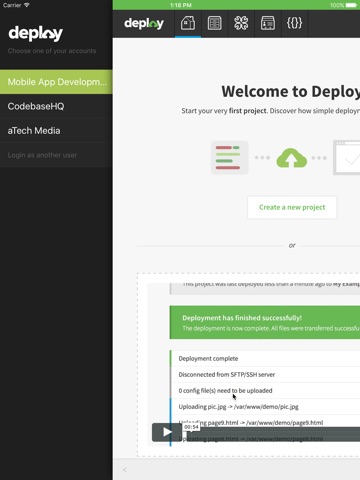Tap the deploy logo in sidebar

point(35,33)
